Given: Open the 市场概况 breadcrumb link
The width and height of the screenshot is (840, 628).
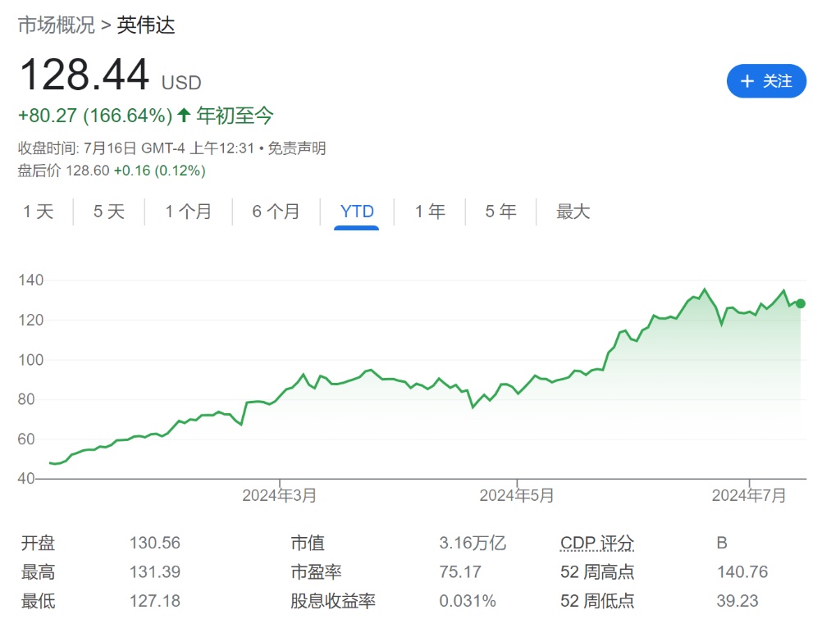Looking at the screenshot, I should 56,25.
